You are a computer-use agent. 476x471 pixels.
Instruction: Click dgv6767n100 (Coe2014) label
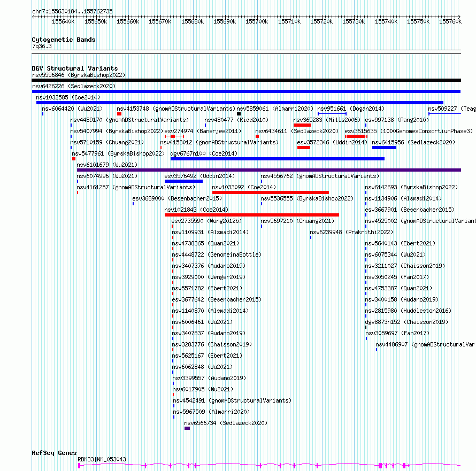tap(204, 153)
